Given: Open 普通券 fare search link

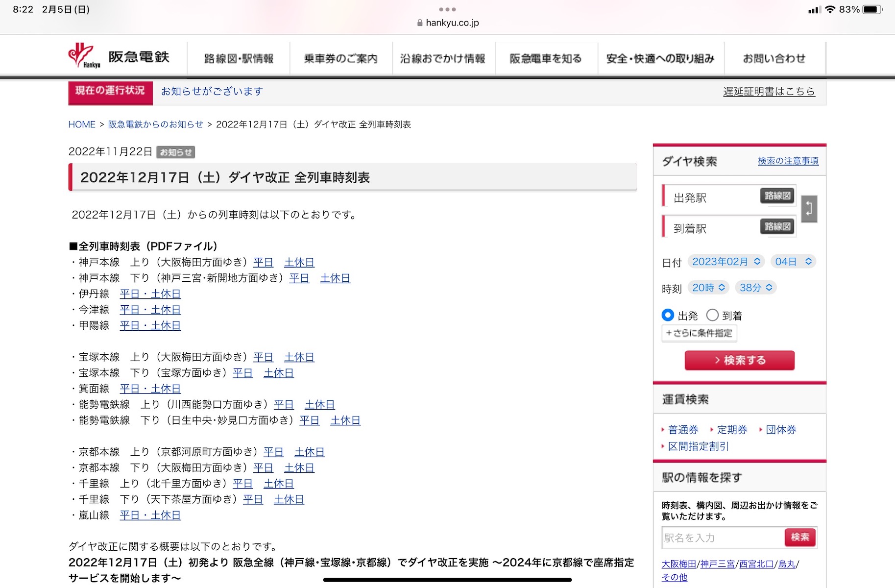Looking at the screenshot, I should [683, 430].
